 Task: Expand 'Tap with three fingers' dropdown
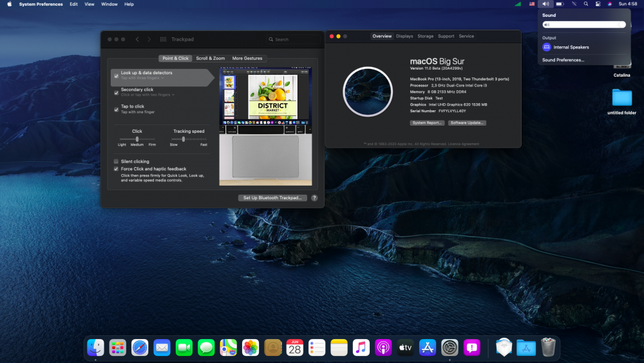click(142, 78)
